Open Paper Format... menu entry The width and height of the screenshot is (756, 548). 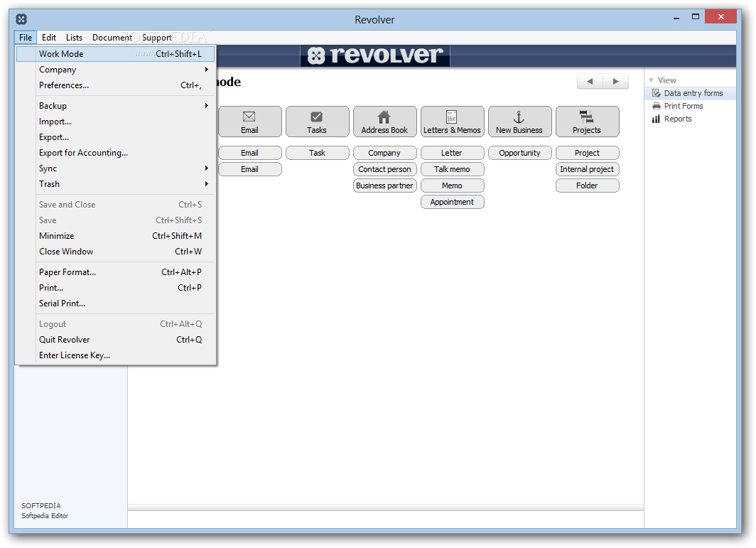[x=115, y=272]
